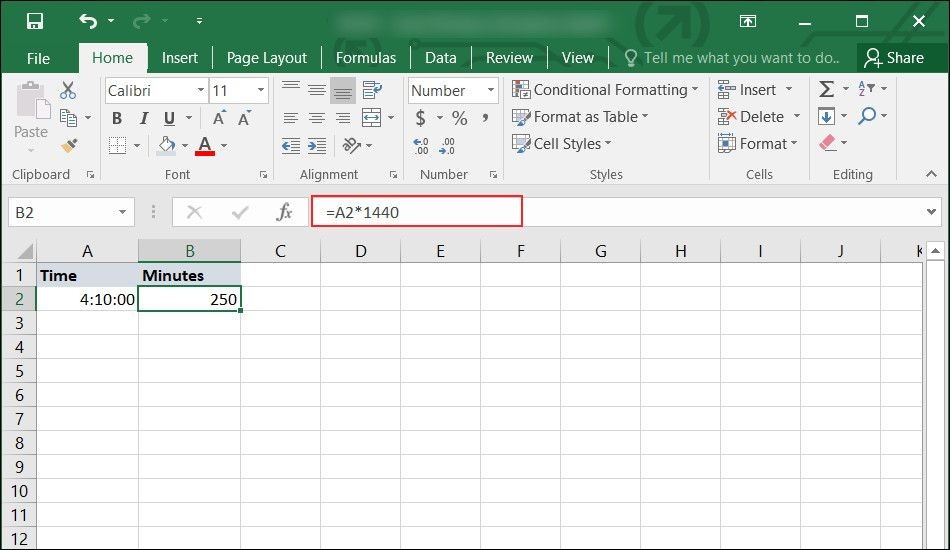Toggle Underline formatting

click(170, 118)
